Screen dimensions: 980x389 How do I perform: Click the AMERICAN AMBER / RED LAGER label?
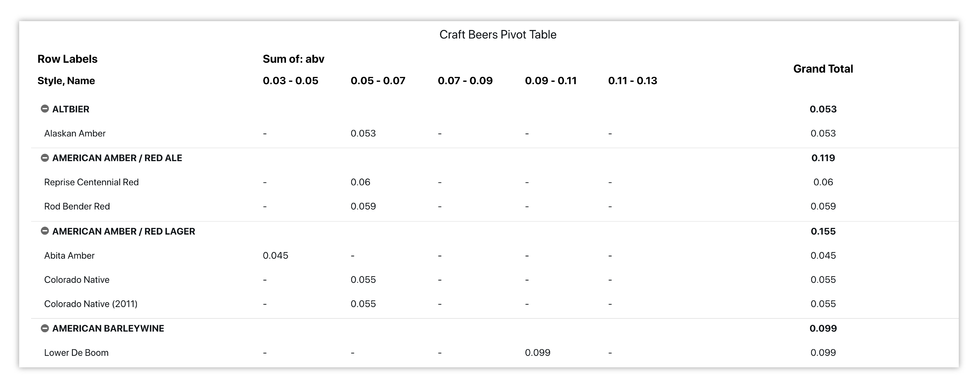pyautogui.click(x=124, y=231)
